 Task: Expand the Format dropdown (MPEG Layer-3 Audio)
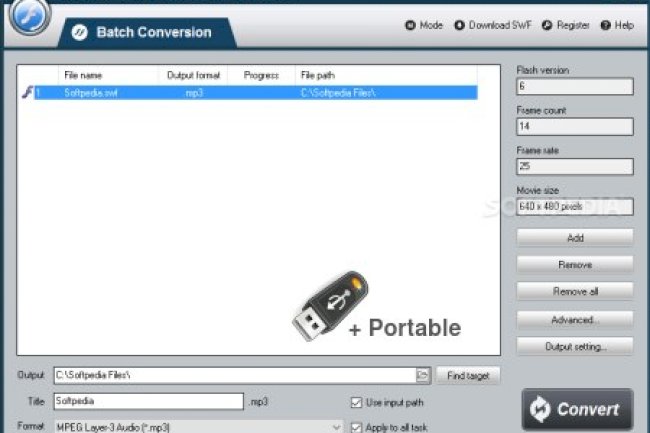(334, 427)
